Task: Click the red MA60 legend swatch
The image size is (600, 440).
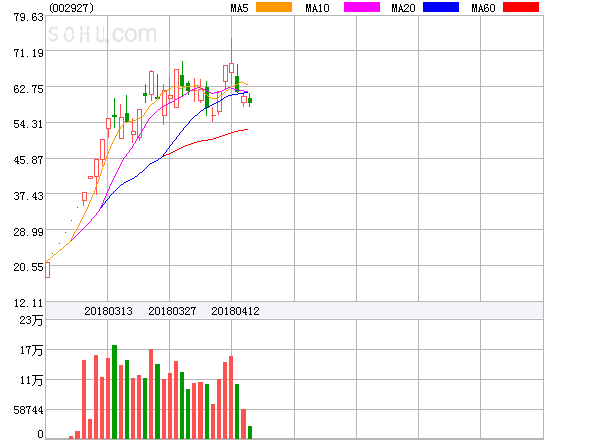Action: point(521,7)
